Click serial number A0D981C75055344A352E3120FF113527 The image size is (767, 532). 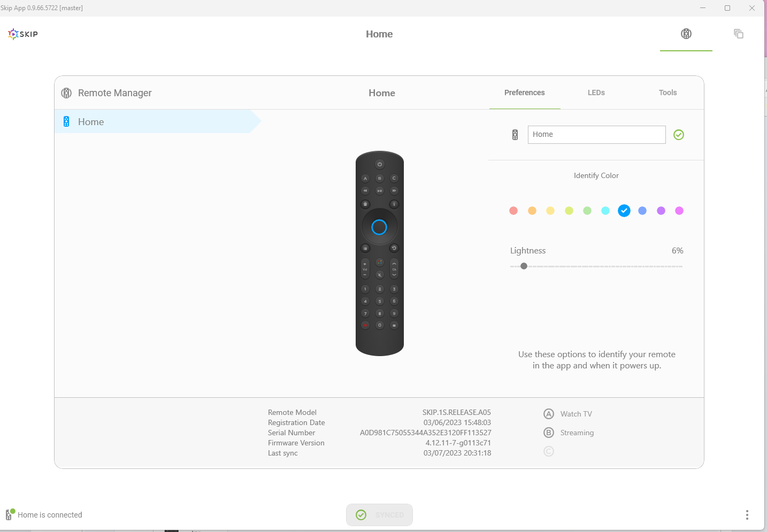(x=426, y=433)
